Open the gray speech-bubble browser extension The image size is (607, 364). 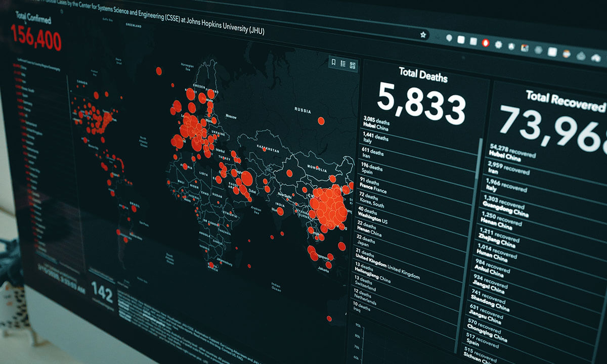tap(449, 38)
